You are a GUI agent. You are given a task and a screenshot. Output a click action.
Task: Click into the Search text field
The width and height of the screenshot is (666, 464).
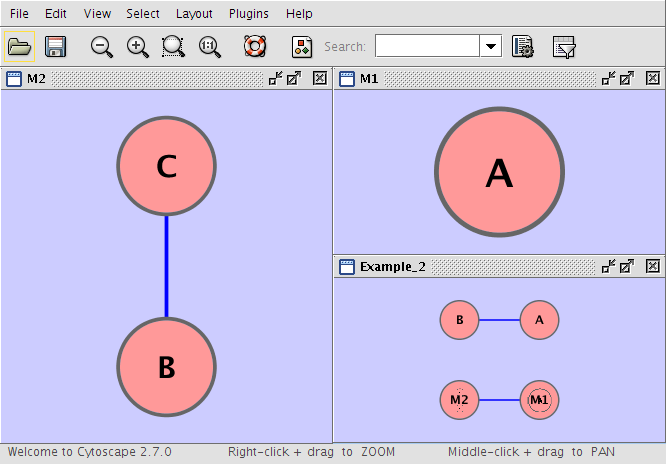click(x=427, y=47)
